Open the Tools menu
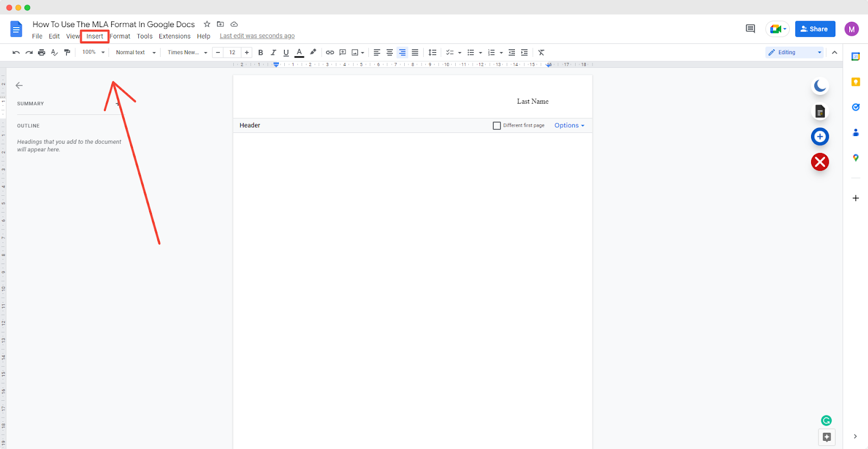868x449 pixels. [145, 36]
